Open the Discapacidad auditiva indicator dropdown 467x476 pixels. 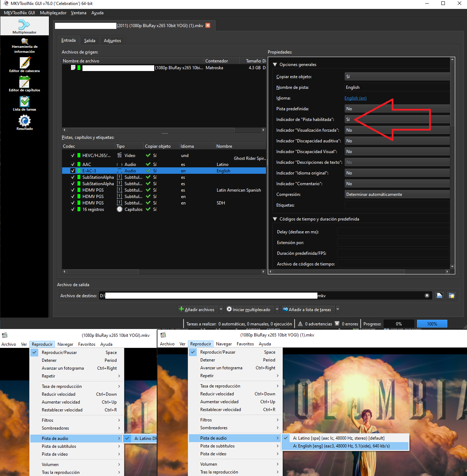pyautogui.click(x=397, y=141)
